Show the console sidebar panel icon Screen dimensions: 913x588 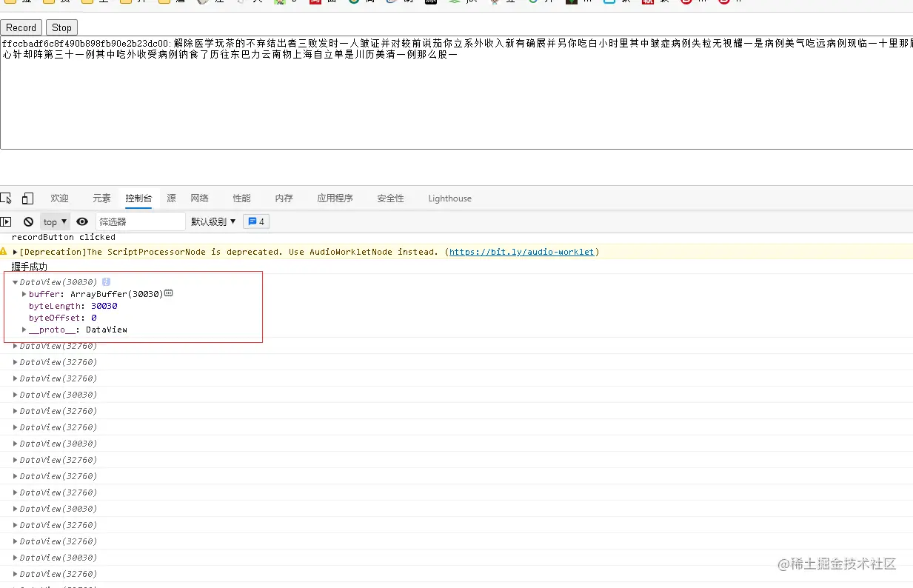click(x=6, y=221)
